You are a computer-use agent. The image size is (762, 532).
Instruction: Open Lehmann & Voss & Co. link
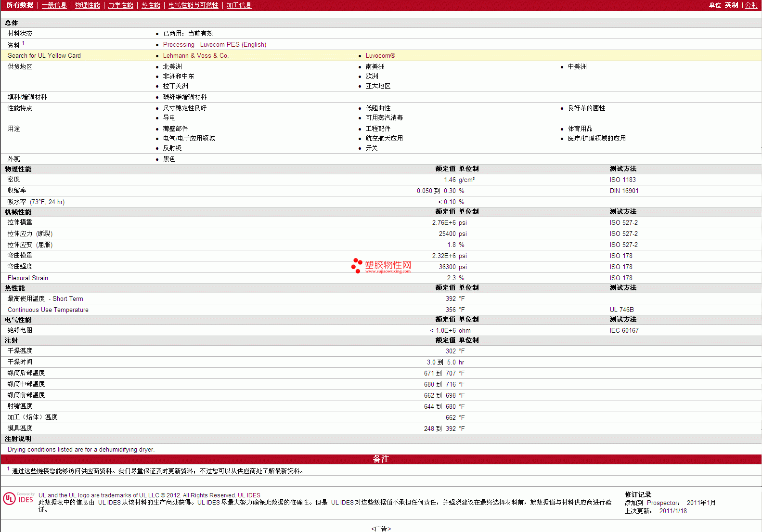pyautogui.click(x=195, y=55)
